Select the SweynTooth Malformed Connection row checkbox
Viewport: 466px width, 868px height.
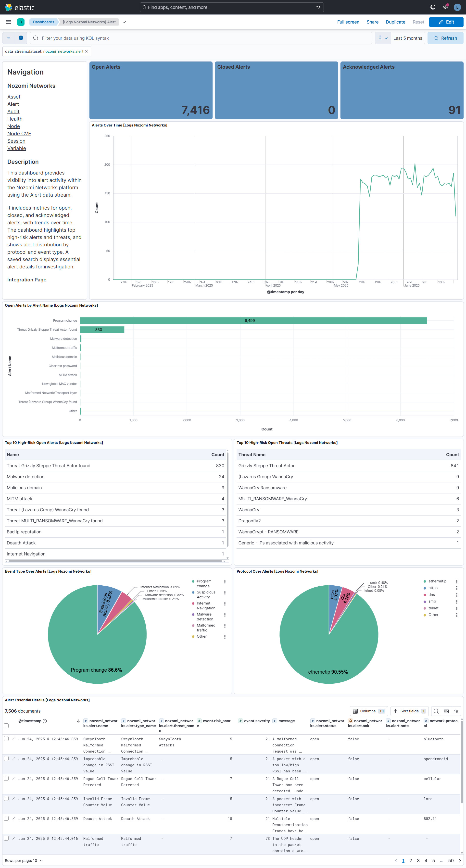6,739
